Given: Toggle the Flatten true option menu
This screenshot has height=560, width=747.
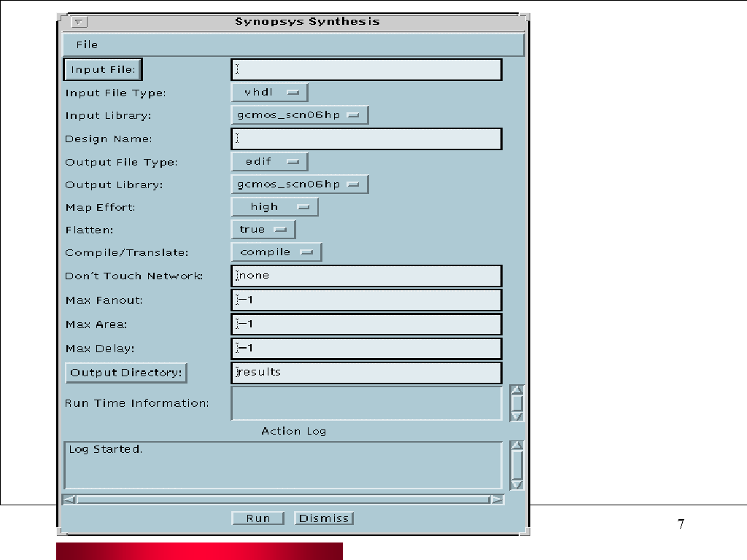Looking at the screenshot, I should 263,230.
